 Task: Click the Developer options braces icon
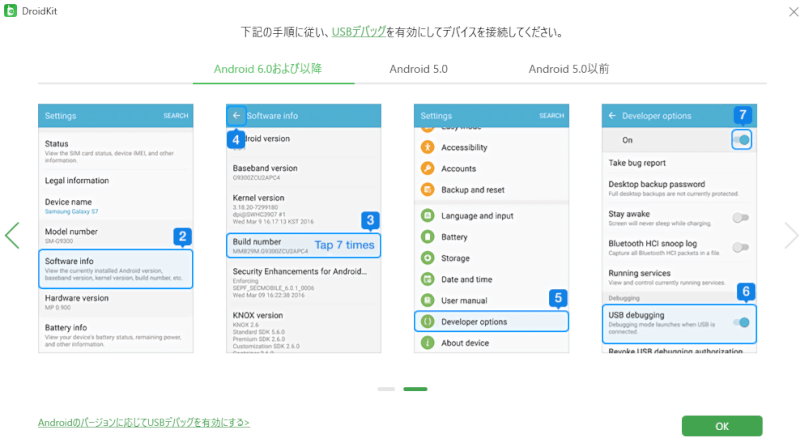tap(428, 321)
